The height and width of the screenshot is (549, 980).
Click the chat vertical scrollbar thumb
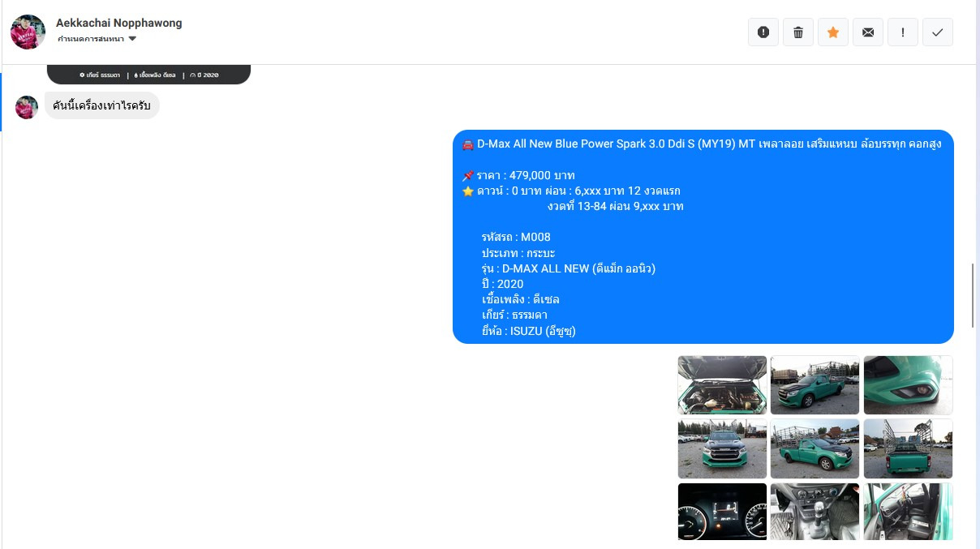click(x=973, y=295)
